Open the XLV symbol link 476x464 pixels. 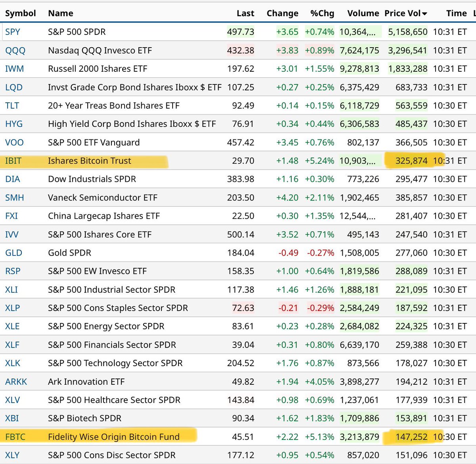point(12,400)
